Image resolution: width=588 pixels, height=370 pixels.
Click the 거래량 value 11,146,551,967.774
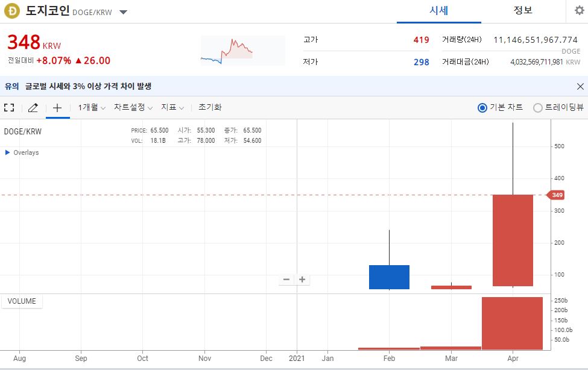tap(536, 40)
